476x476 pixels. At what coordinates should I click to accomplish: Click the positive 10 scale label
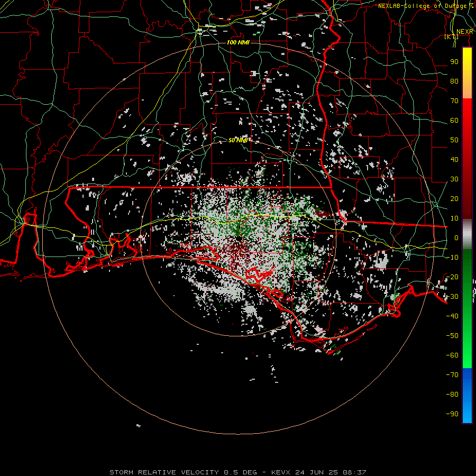click(454, 218)
